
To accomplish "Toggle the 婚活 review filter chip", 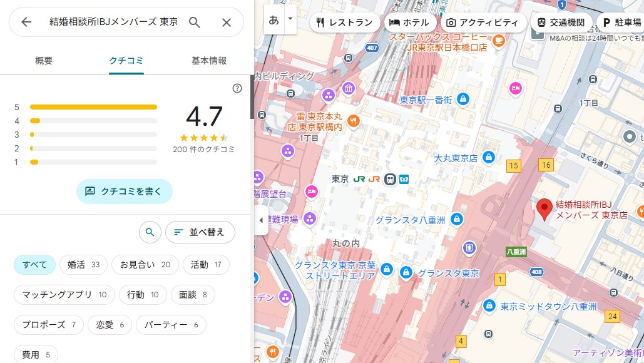I will pyautogui.click(x=83, y=265).
